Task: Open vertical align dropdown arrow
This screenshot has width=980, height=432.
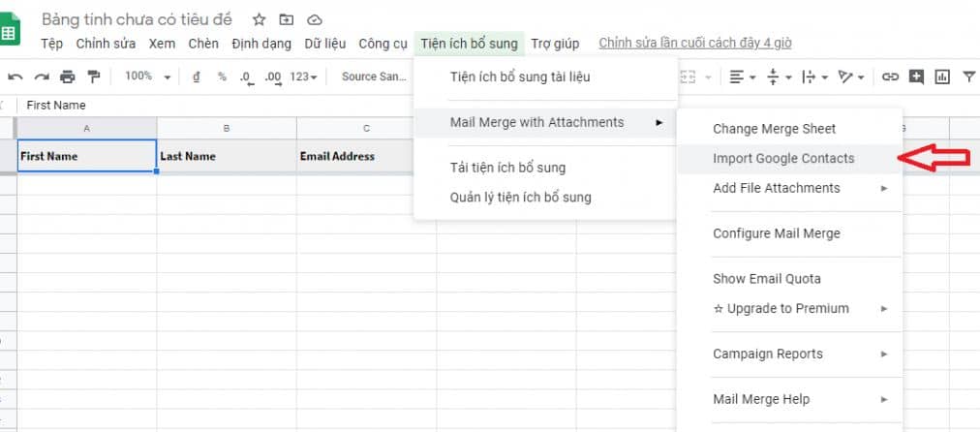Action: tap(789, 77)
